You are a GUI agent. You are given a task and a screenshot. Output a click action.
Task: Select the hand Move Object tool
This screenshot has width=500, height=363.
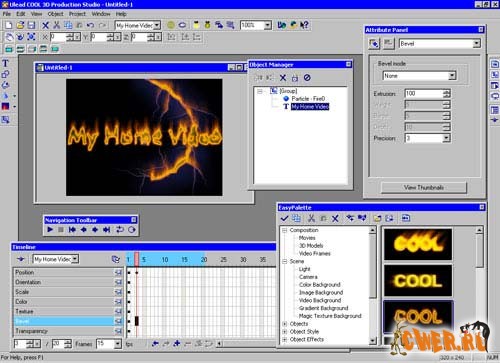(x=9, y=37)
